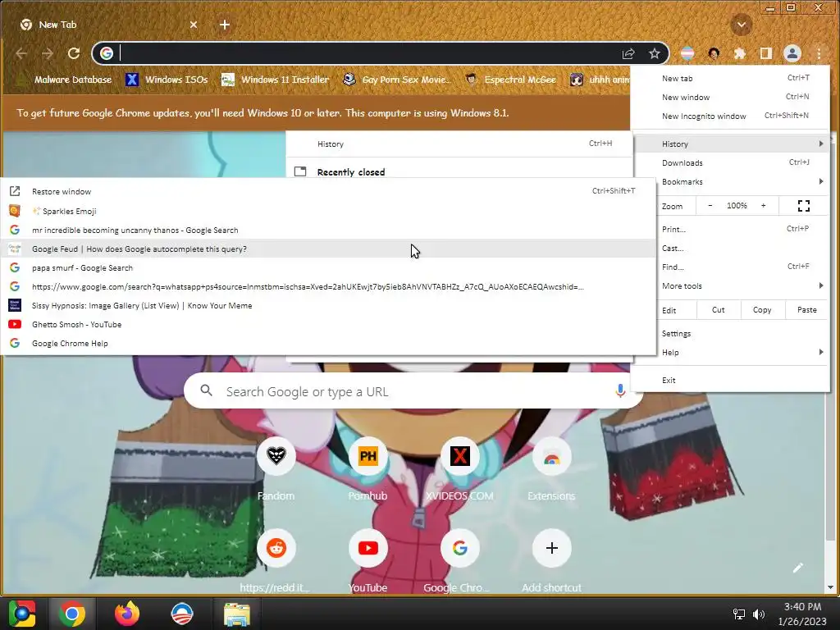Select New window in Chrome menu
Screen dimensions: 840x630
click(730, 97)
